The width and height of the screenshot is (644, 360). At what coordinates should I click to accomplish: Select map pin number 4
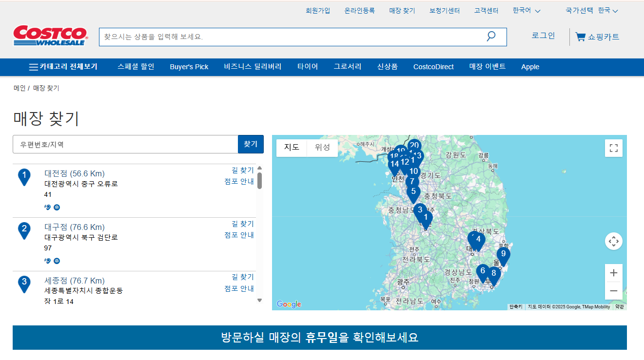(478, 241)
